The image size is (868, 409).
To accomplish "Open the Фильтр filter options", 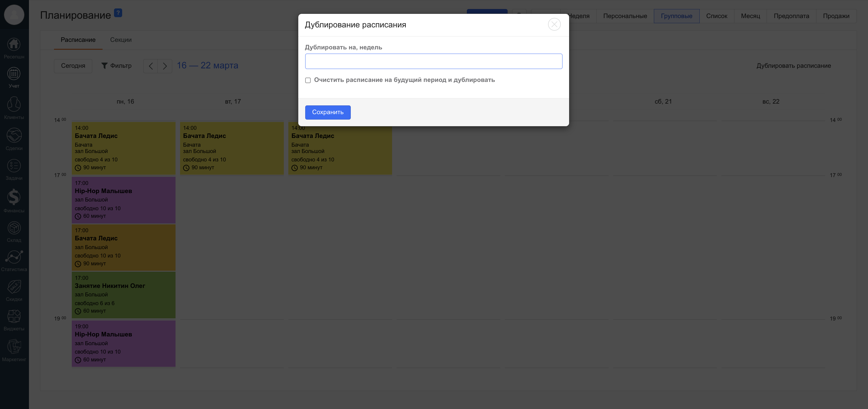I will pyautogui.click(x=116, y=66).
